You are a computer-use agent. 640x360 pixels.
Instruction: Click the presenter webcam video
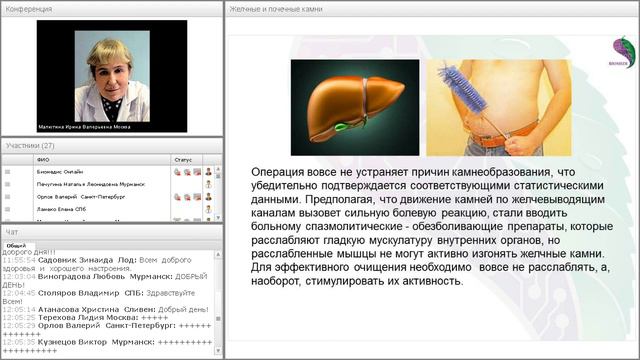click(x=112, y=76)
